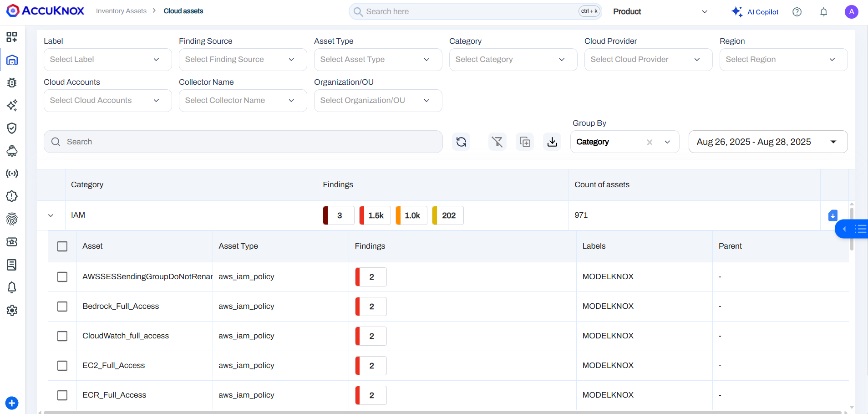
Task: Tick the checkbox for EC2_Full_Access
Action: [x=62, y=366]
